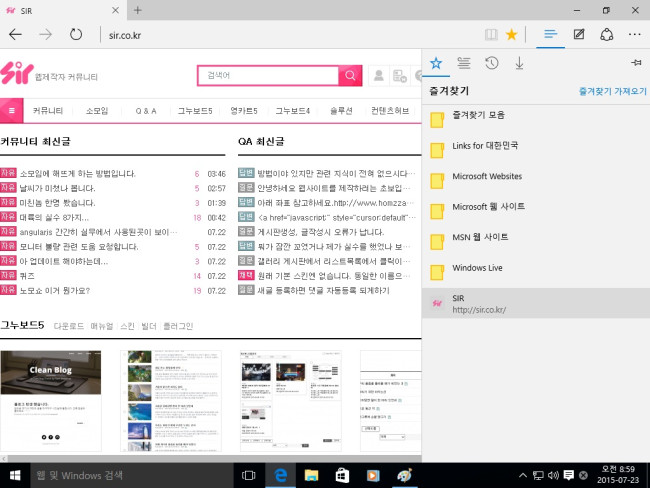
Task: Open the pink hamburger site menu
Action: 11,110
